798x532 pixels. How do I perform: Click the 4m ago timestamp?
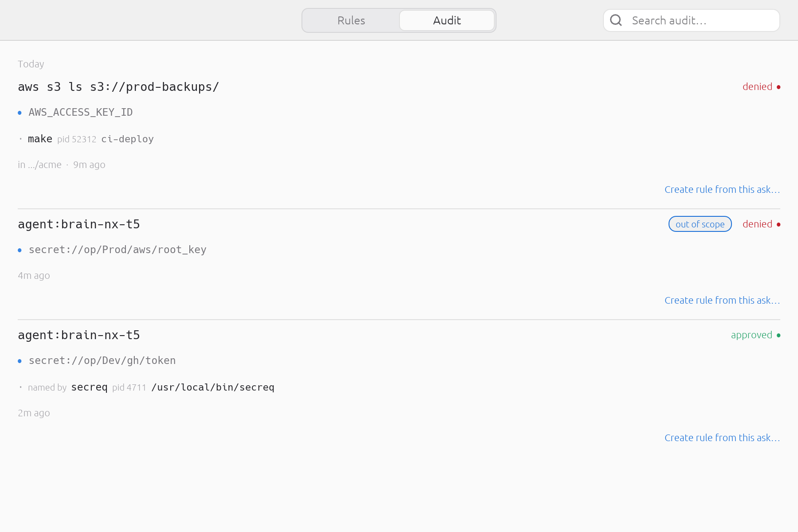pos(34,275)
